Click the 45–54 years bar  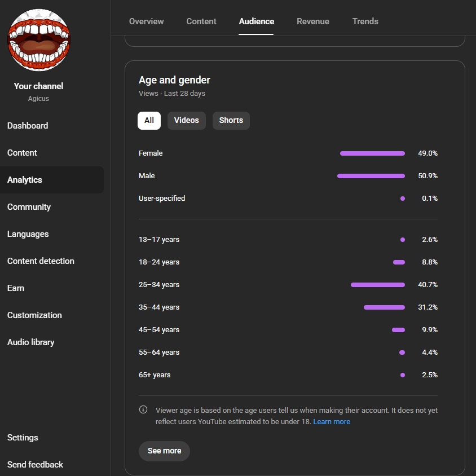[398, 330]
